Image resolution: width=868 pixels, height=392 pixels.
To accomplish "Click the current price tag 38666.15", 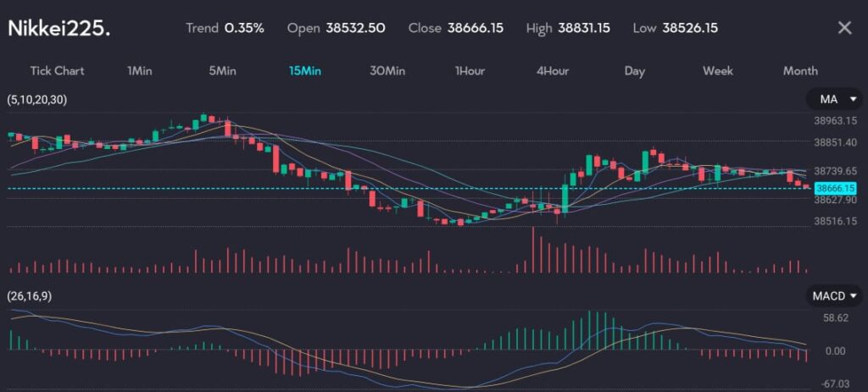I will [835, 188].
